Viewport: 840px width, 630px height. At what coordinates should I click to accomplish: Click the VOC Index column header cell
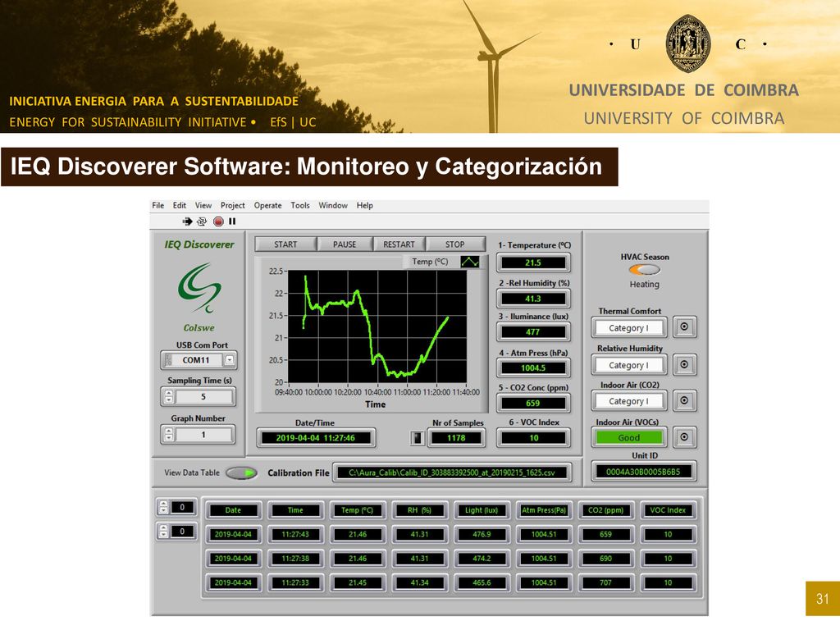668,510
